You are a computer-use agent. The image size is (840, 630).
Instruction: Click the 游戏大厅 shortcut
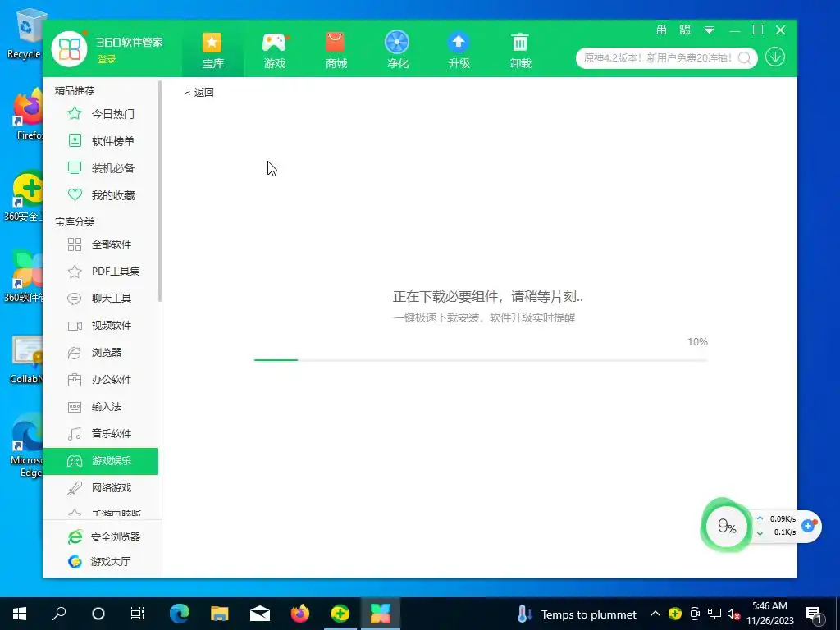(99, 561)
